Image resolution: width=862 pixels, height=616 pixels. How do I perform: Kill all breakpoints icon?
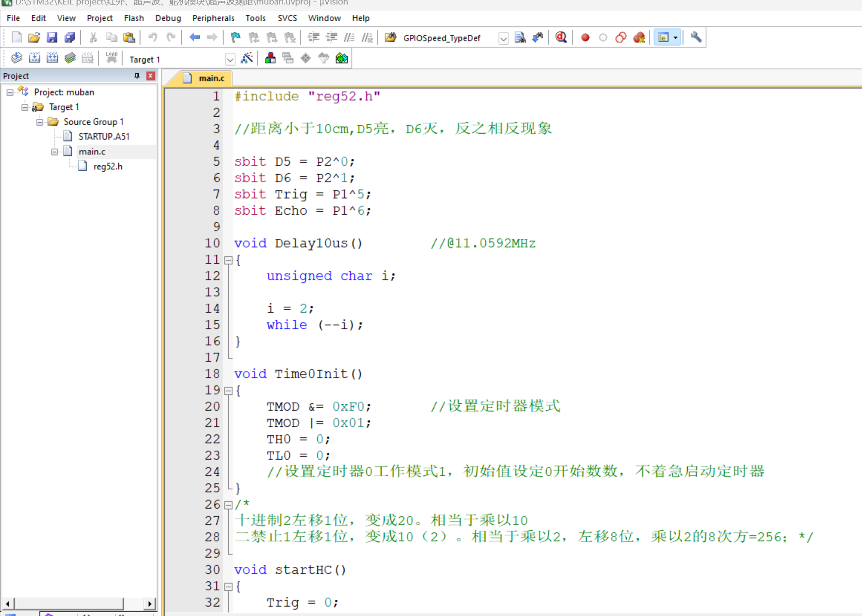click(639, 38)
